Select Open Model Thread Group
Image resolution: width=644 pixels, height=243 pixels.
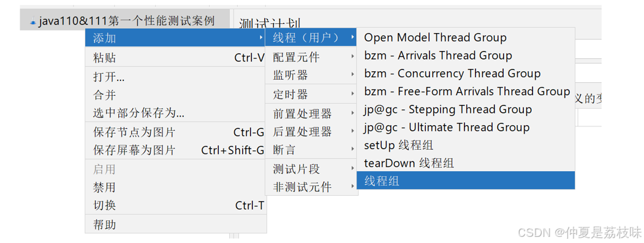pos(465,37)
